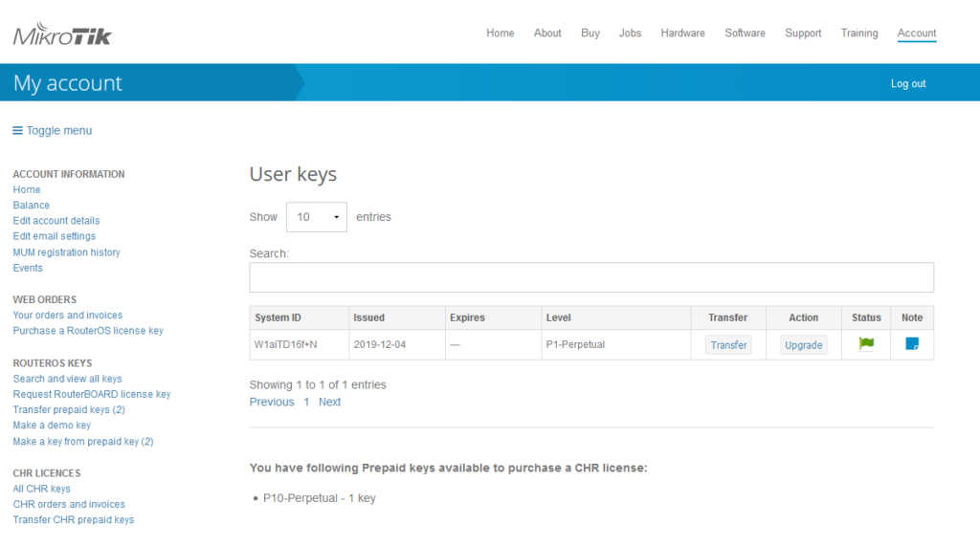Viewport: 980px width, 546px height.
Task: Go to the Buy page
Action: click(x=590, y=33)
